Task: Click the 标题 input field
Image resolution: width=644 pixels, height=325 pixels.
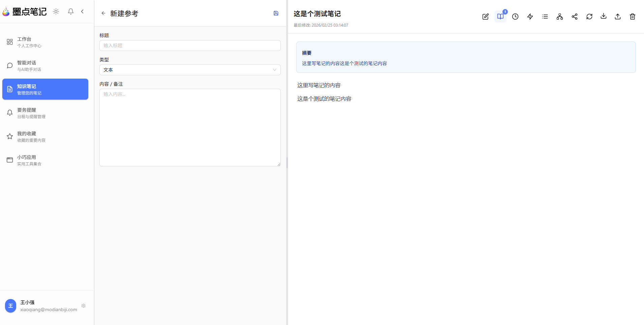Action: [x=190, y=46]
